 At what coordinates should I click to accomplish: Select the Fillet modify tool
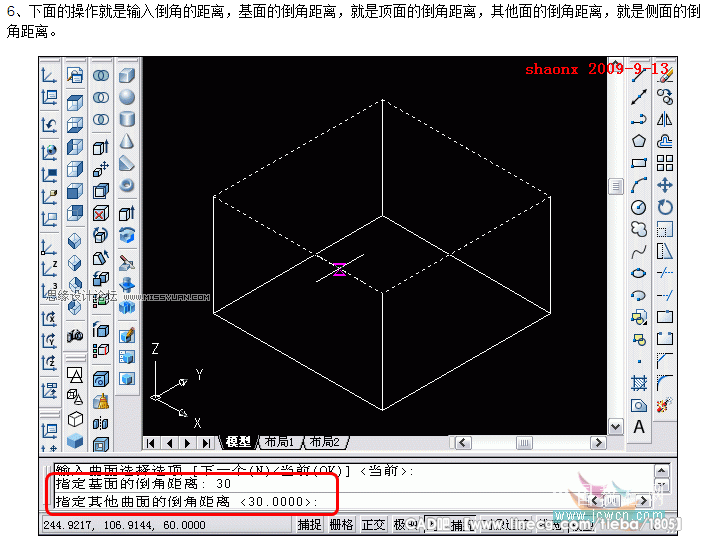click(665, 384)
